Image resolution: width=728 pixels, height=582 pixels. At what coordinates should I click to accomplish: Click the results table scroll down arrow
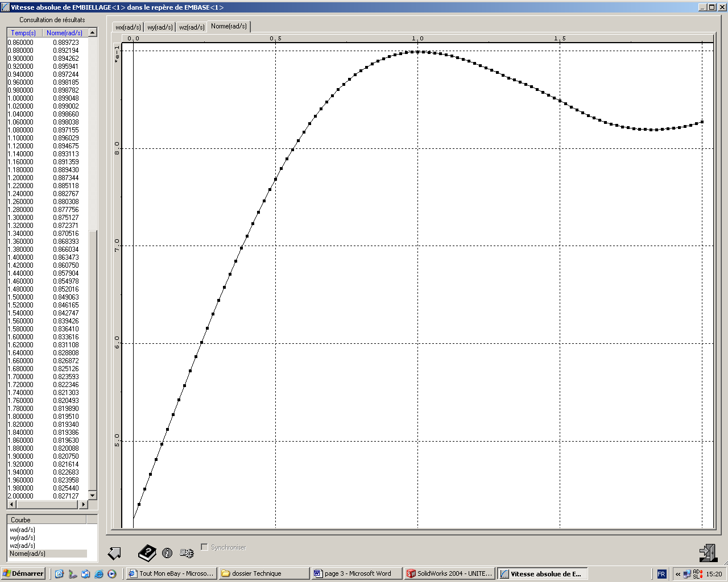click(x=93, y=496)
